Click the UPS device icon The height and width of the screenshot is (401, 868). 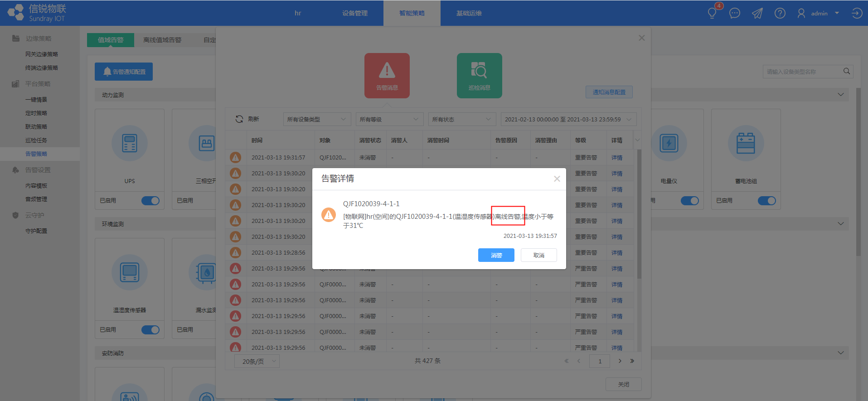130,143
